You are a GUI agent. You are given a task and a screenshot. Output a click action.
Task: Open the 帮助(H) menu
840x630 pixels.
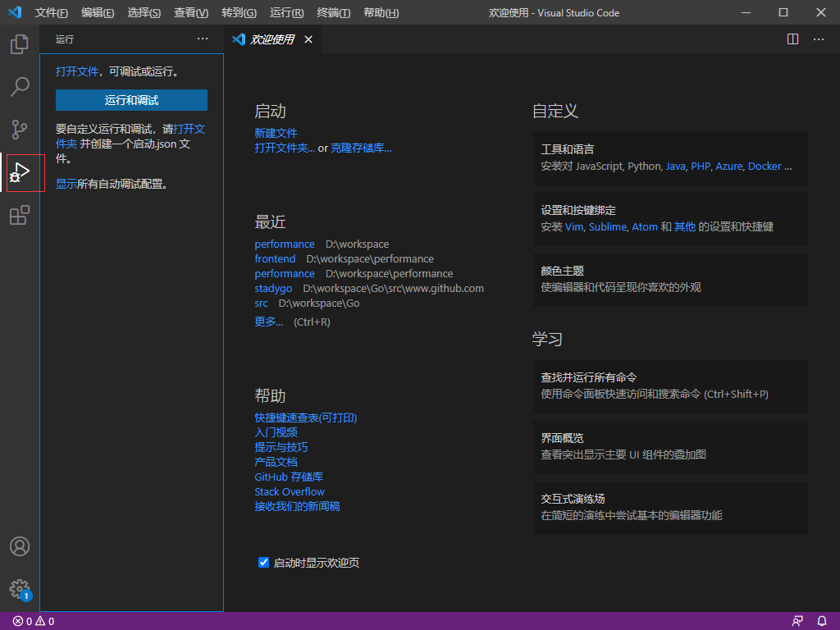[381, 13]
